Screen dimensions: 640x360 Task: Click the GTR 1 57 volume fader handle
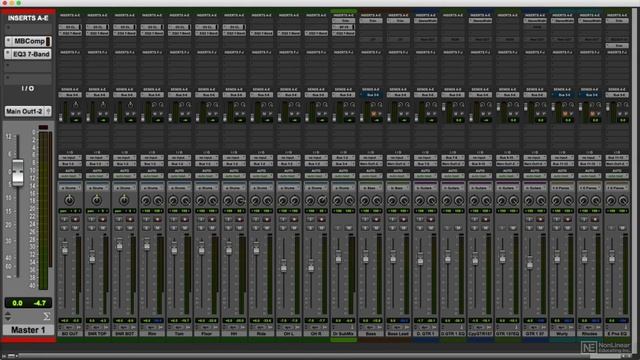point(530,262)
